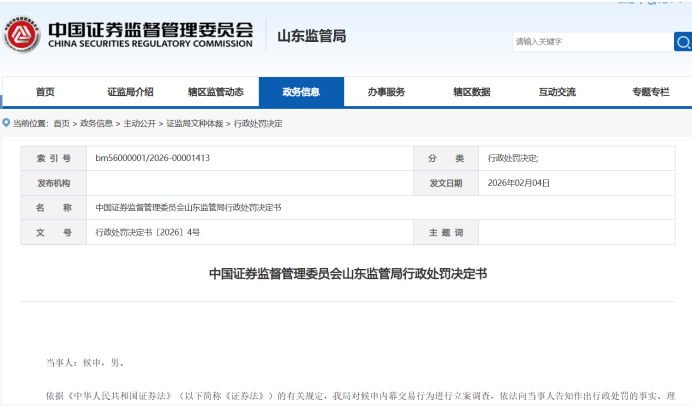Go to 主动公开 in the breadcrumb
The height and width of the screenshot is (406, 692).
[139, 124]
